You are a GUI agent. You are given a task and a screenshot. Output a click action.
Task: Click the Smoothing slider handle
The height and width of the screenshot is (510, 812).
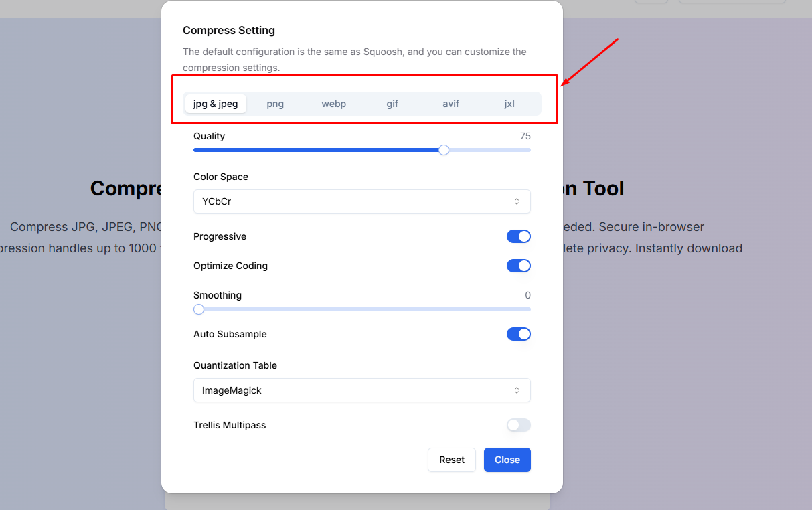[198, 309]
